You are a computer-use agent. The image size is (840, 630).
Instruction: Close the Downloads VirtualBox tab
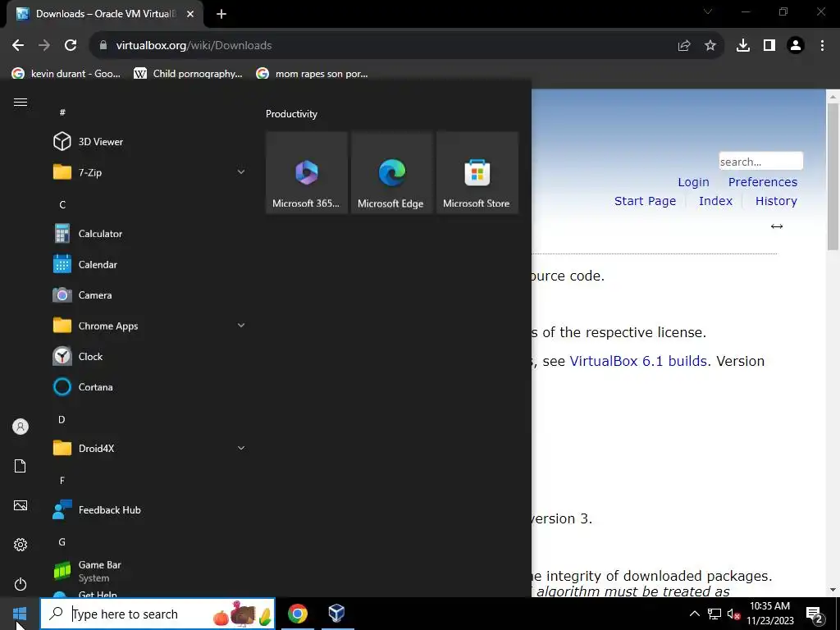point(190,14)
